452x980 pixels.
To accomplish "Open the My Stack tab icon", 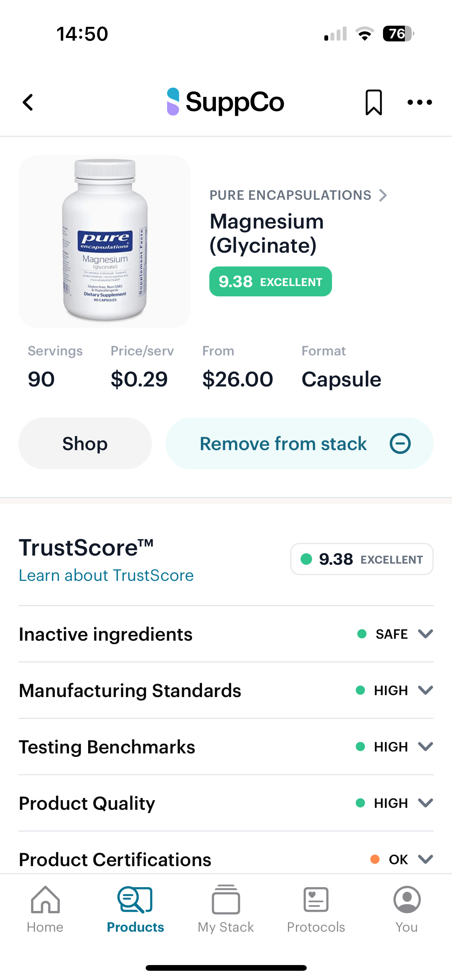I will tap(226, 899).
